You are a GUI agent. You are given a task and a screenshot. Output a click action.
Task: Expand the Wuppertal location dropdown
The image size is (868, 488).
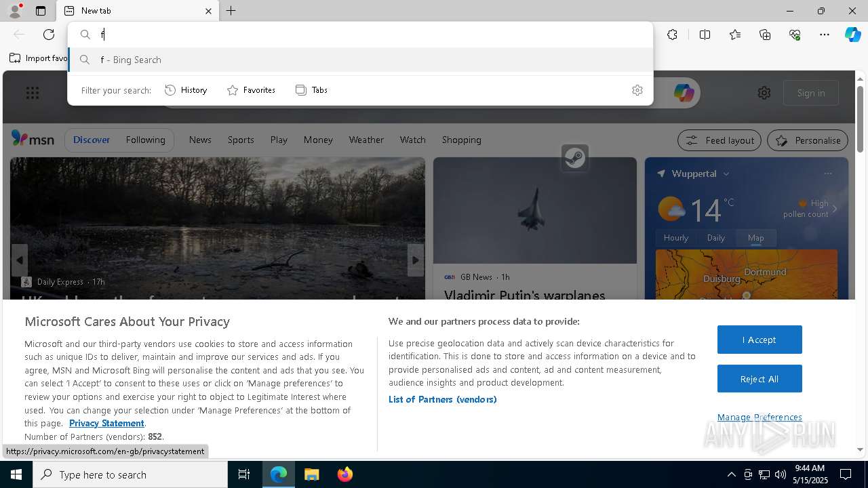coord(726,174)
